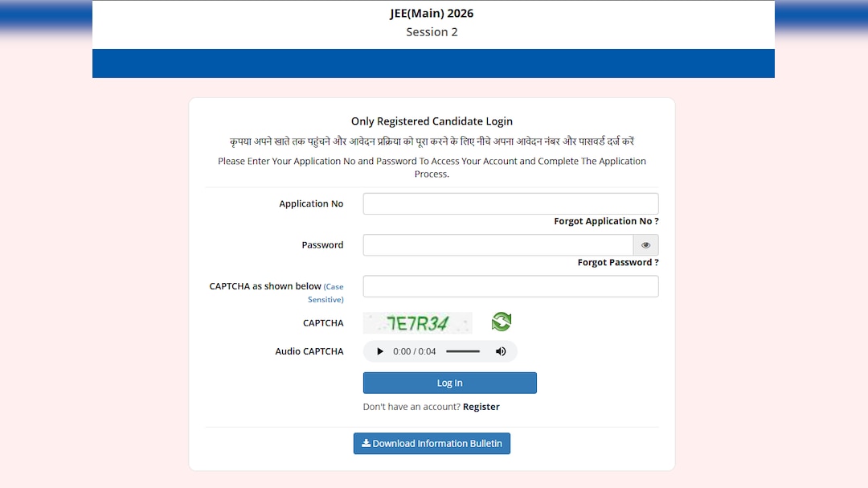Open the Forgot Password link
Image resolution: width=868 pixels, height=488 pixels.
coord(618,263)
